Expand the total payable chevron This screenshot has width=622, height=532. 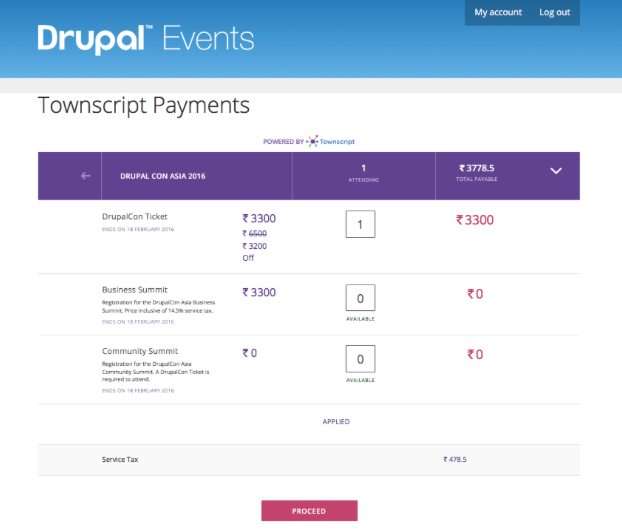[x=556, y=171]
